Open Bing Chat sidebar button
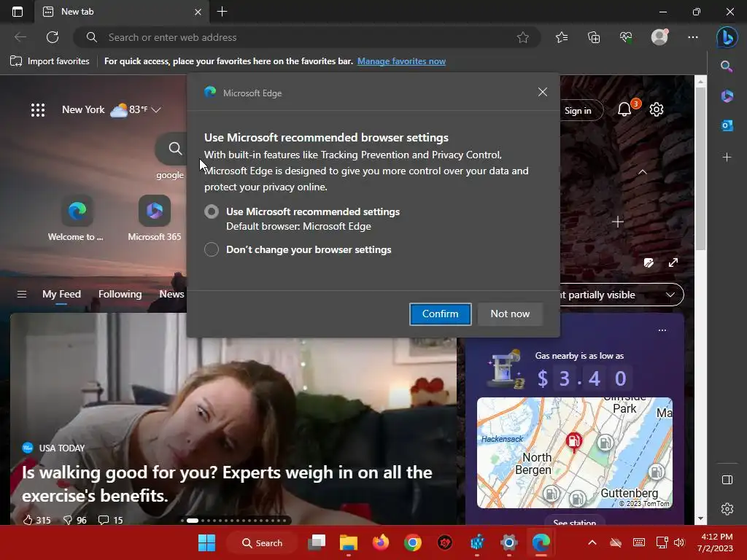 [x=727, y=37]
